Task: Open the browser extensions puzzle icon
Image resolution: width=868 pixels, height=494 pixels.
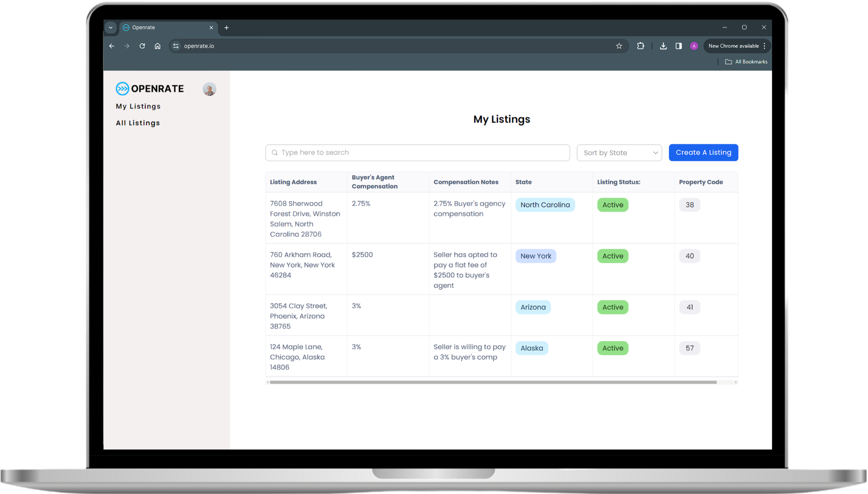Action: [x=640, y=46]
